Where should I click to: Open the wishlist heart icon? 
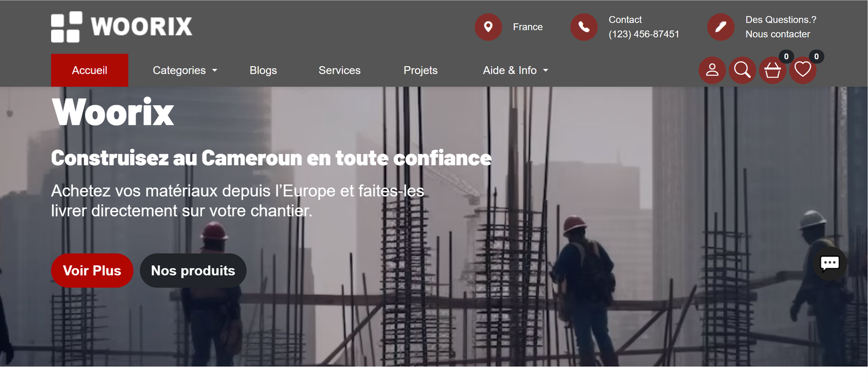pos(803,70)
